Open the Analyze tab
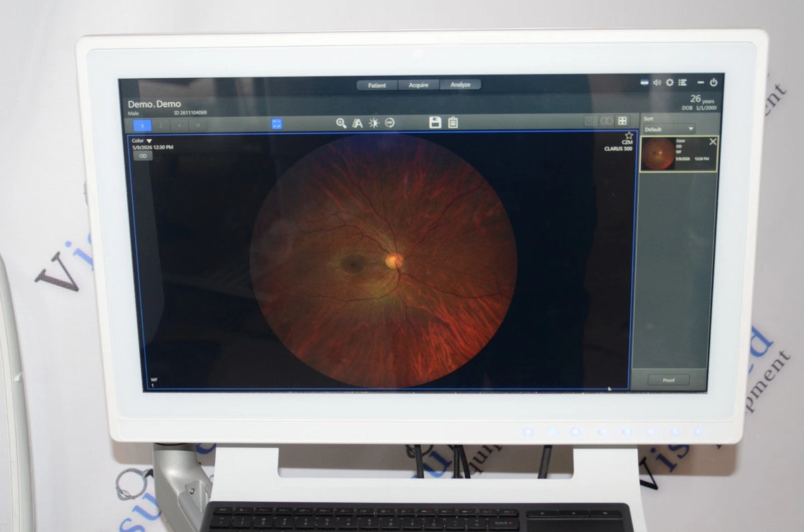The width and height of the screenshot is (804, 532). coord(460,85)
